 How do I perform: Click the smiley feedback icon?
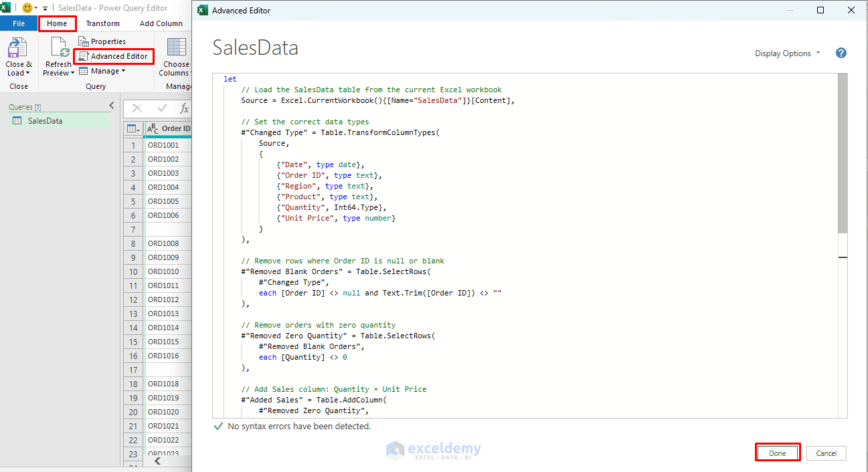(27, 7)
